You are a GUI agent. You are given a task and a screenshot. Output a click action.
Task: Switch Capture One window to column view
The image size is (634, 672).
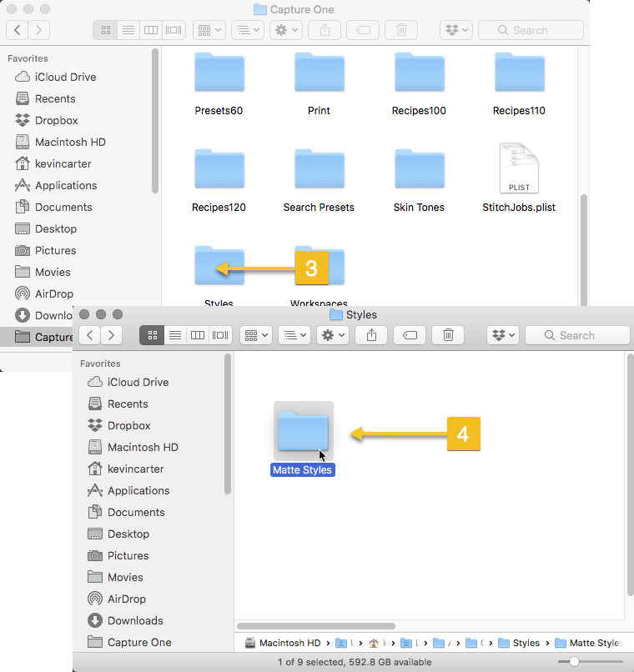coord(151,30)
